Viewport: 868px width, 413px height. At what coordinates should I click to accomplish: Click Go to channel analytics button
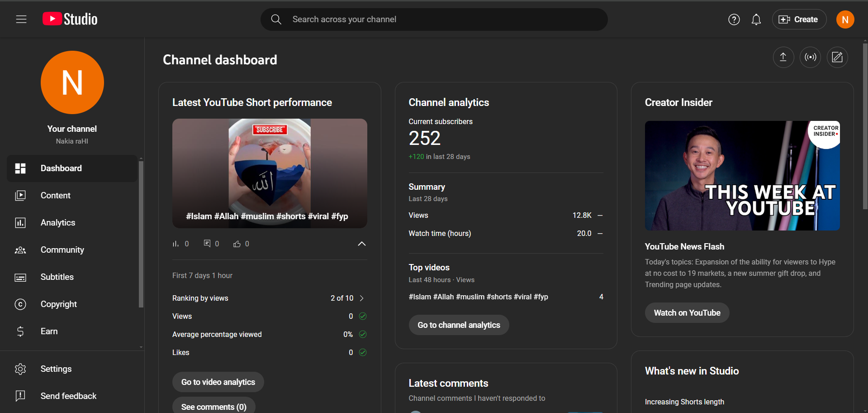pos(459,325)
